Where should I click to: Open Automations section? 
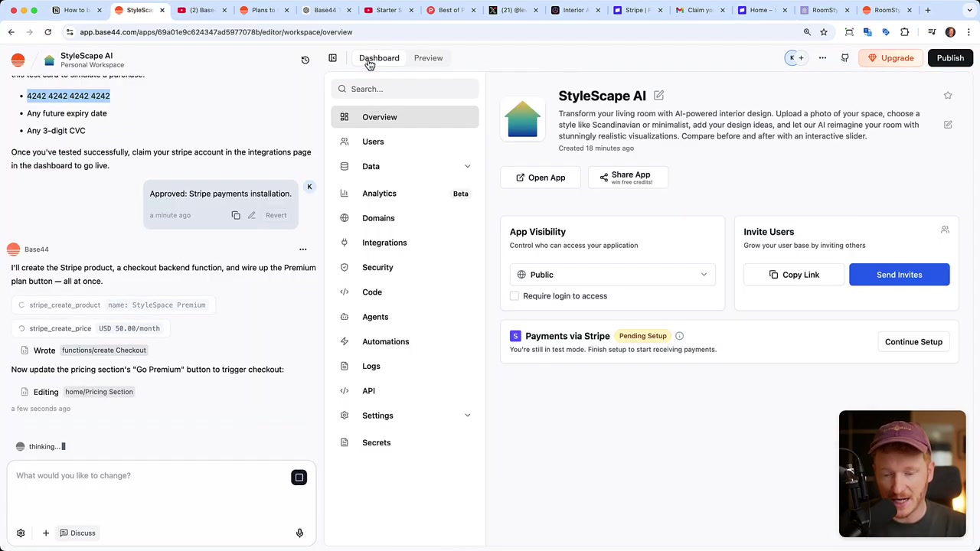click(x=405, y=341)
